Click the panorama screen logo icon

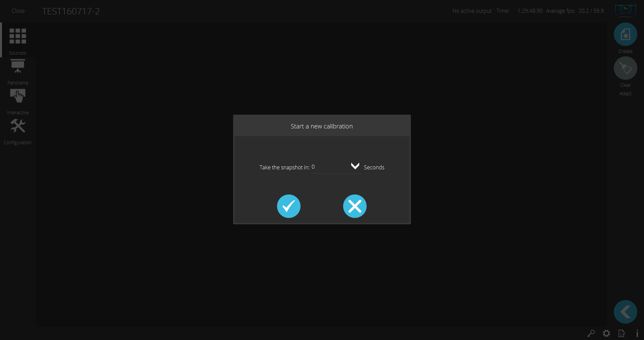[625, 10]
